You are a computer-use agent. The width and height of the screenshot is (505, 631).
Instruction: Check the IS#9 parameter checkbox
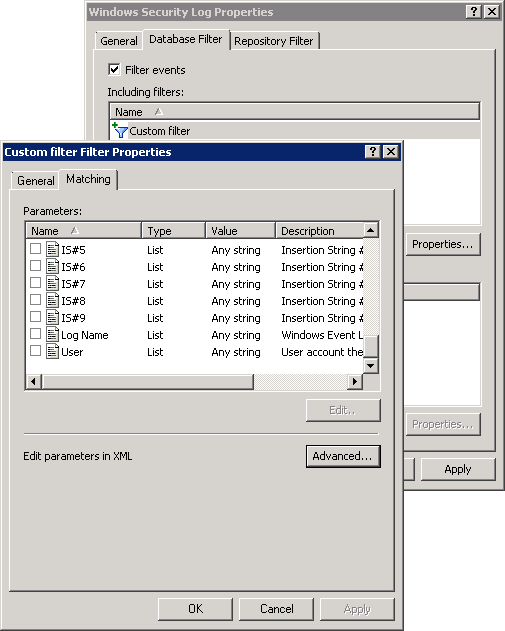35,317
